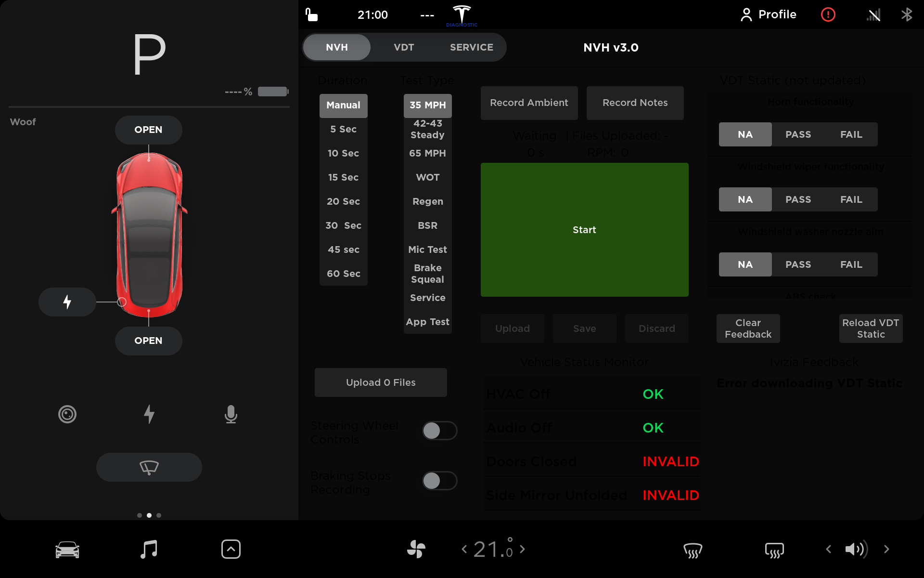This screenshot has width=924, height=578.
Task: Drag the temperature slider to adjust
Action: click(493, 550)
